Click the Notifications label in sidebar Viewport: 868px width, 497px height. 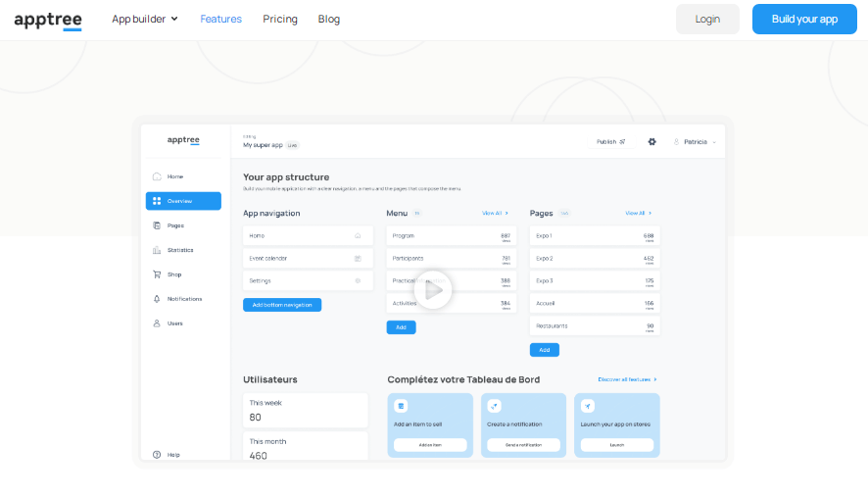(185, 299)
